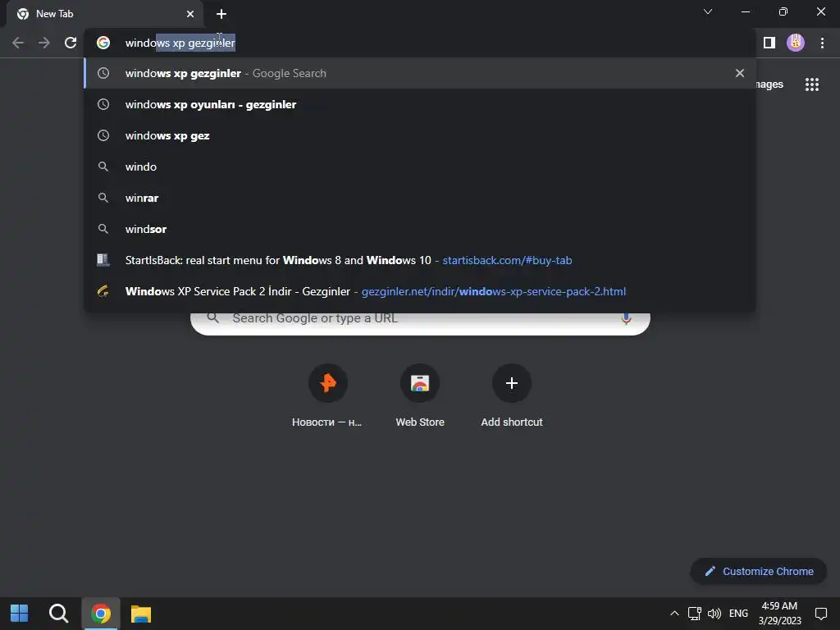The width and height of the screenshot is (840, 630).
Task: Select the 'windo' search suggestion
Action: click(420, 167)
